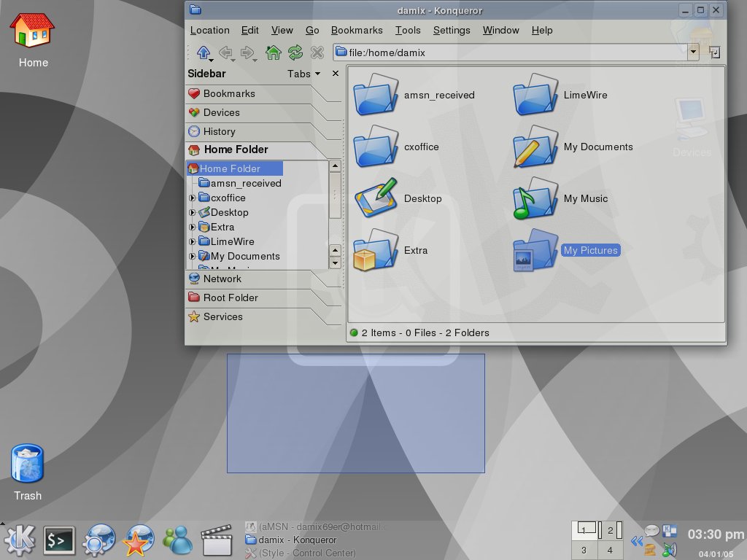The height and width of the screenshot is (560, 747).
Task: Click the Forward arrow in the toolbar
Action: pyautogui.click(x=247, y=52)
